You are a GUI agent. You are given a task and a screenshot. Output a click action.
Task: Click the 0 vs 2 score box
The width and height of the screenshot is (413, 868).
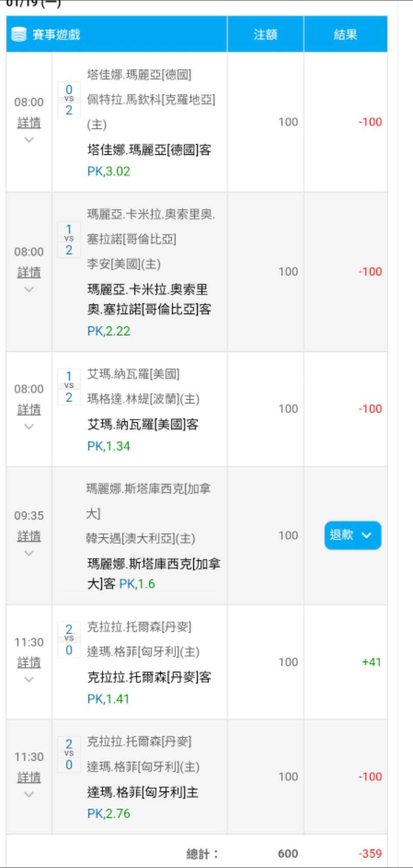pos(69,100)
